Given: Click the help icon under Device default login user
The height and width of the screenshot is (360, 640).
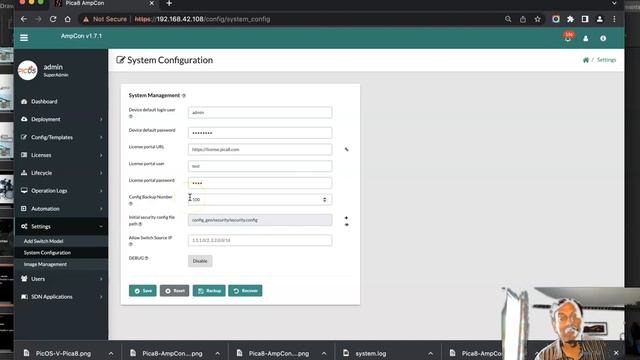Looking at the screenshot, I should click(x=131, y=116).
